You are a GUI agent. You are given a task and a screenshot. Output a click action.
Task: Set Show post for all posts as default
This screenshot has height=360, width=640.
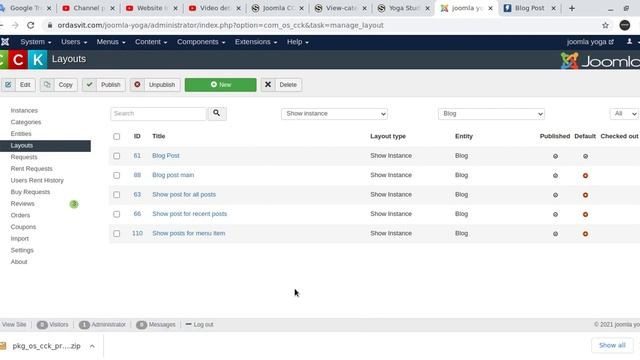(x=585, y=195)
